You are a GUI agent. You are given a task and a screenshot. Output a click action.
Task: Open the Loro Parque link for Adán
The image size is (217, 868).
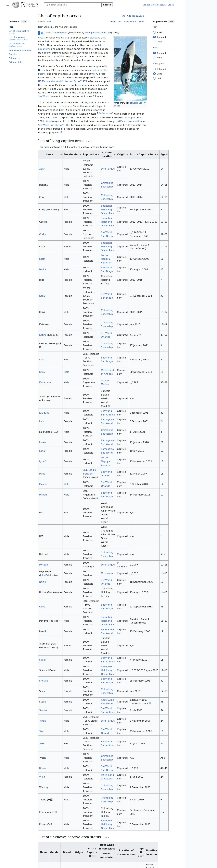pyautogui.click(x=108, y=169)
